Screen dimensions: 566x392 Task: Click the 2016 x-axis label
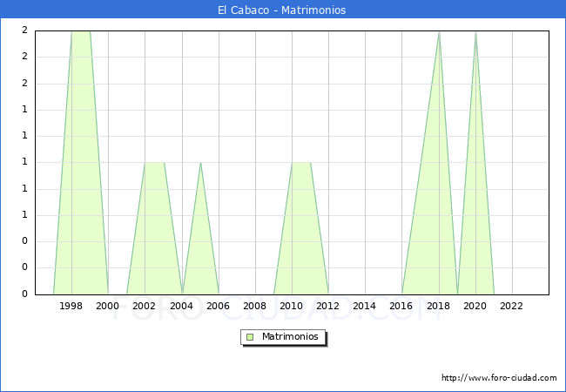click(401, 306)
